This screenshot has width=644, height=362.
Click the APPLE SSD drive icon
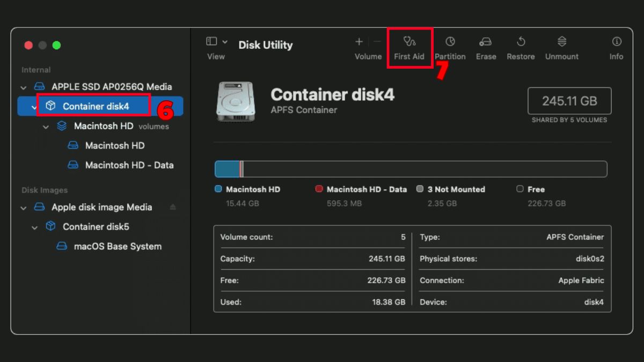click(x=39, y=86)
